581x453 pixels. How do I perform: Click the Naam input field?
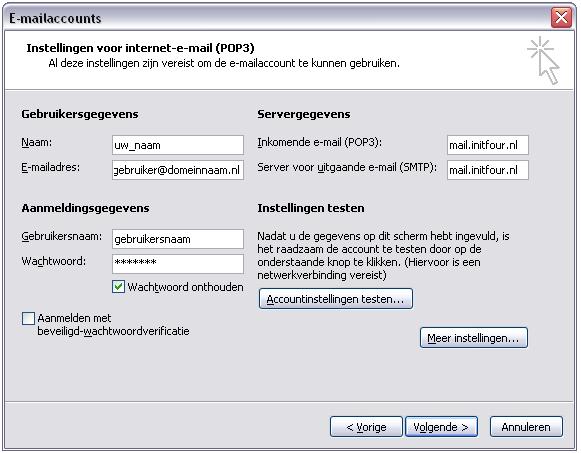(x=178, y=145)
